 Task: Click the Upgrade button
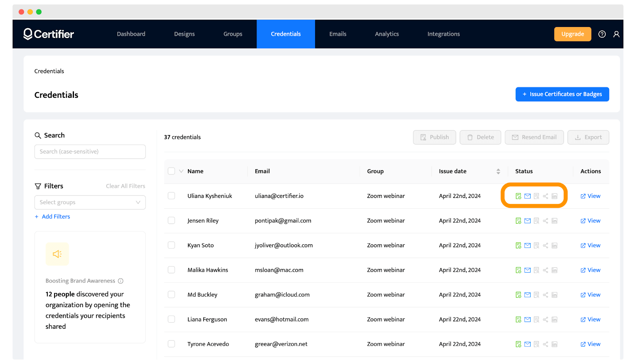coord(573,34)
